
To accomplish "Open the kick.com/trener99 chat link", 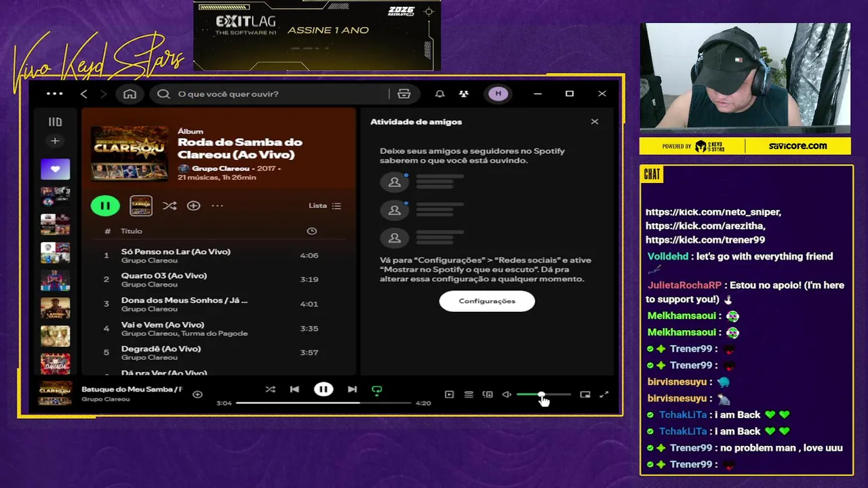I will click(x=705, y=240).
